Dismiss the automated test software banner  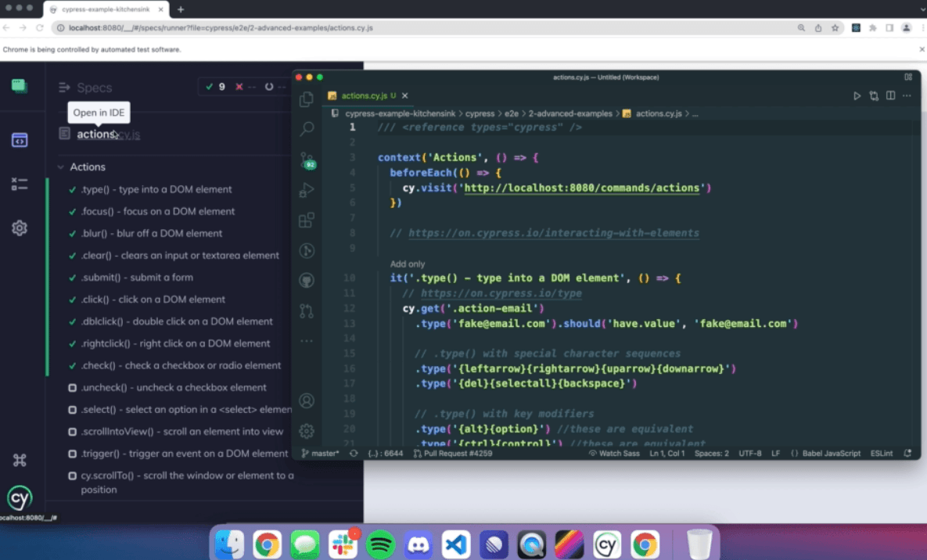922,50
